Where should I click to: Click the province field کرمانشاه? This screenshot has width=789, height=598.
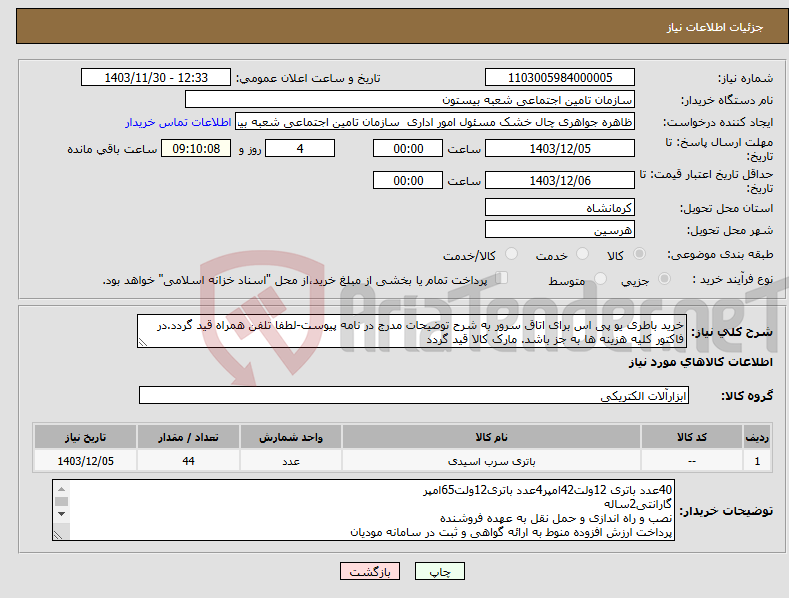tap(560, 207)
